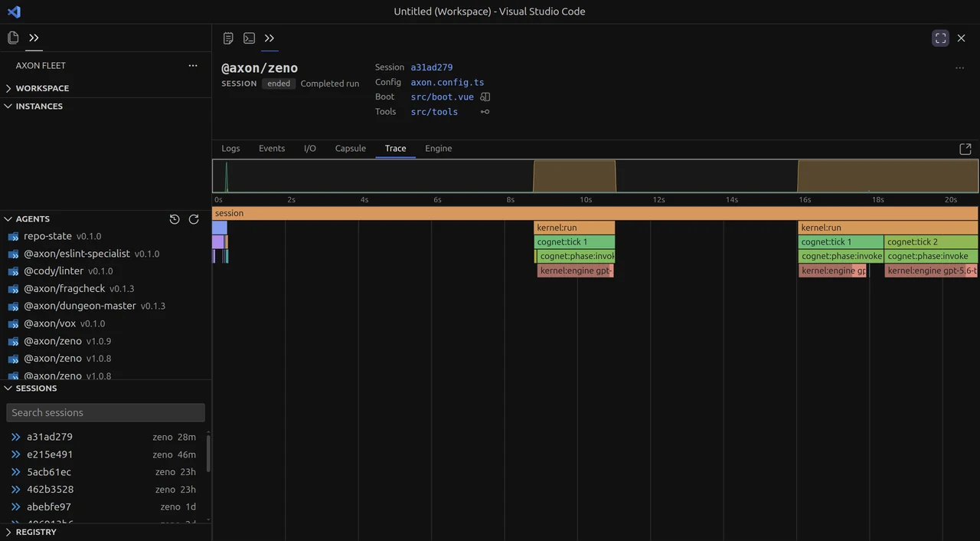The image size is (980, 541).
Task: Open the axon.config.ts link
Action: point(447,83)
